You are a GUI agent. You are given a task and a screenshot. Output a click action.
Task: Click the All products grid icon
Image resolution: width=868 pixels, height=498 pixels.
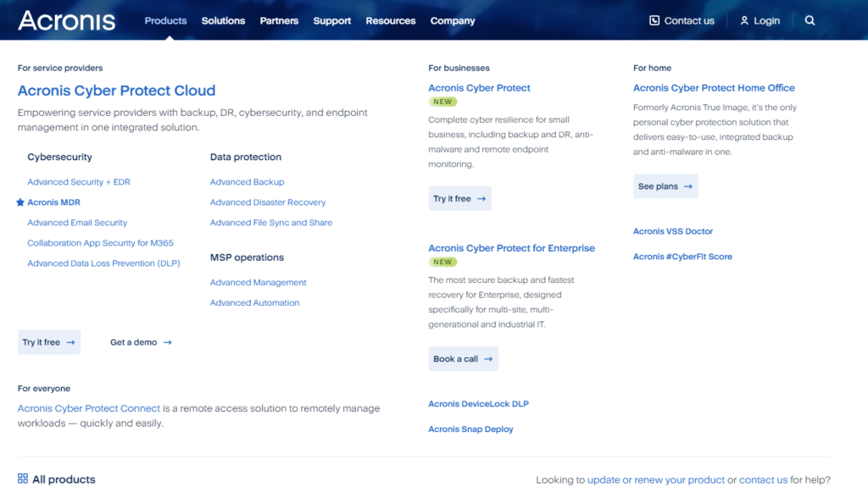pos(23,479)
